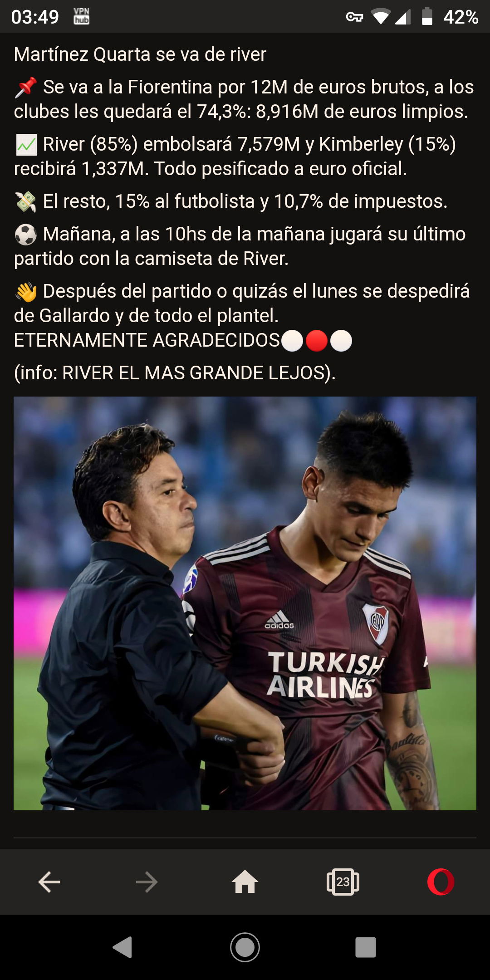This screenshot has height=980, width=490.
Task: Tap the WiFi signal icon
Action: [381, 17]
